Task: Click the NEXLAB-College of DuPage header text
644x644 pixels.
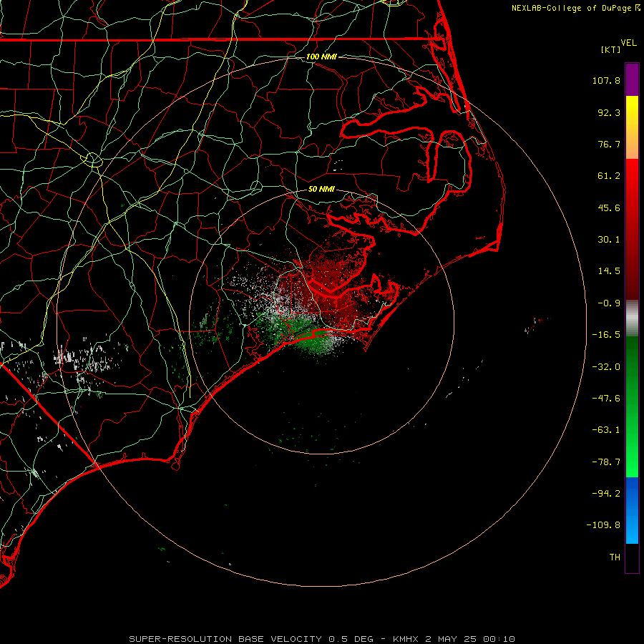Action: (571, 8)
